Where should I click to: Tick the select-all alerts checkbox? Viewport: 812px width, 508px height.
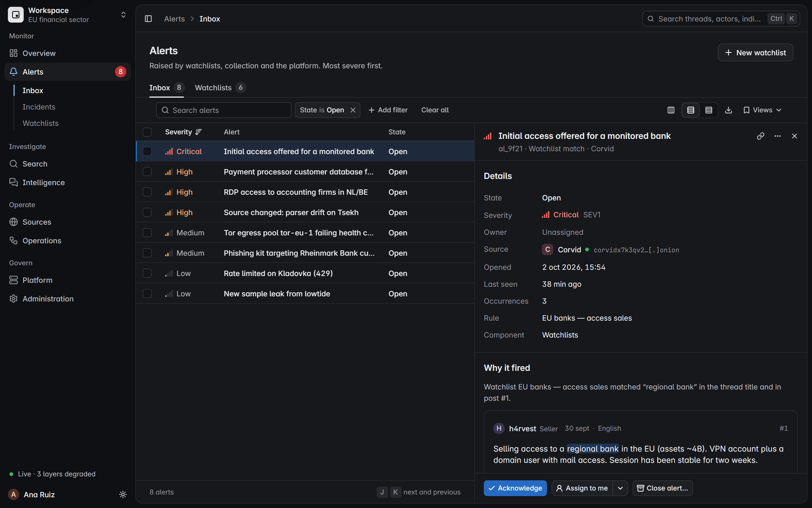[x=147, y=132]
